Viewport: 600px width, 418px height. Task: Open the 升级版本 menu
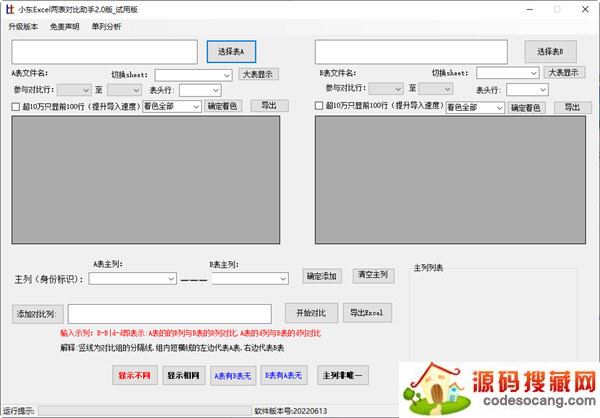pyautogui.click(x=23, y=26)
